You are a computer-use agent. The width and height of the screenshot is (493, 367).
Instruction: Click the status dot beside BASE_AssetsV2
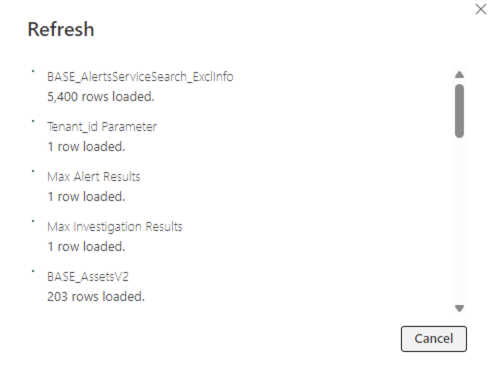pyautogui.click(x=33, y=271)
